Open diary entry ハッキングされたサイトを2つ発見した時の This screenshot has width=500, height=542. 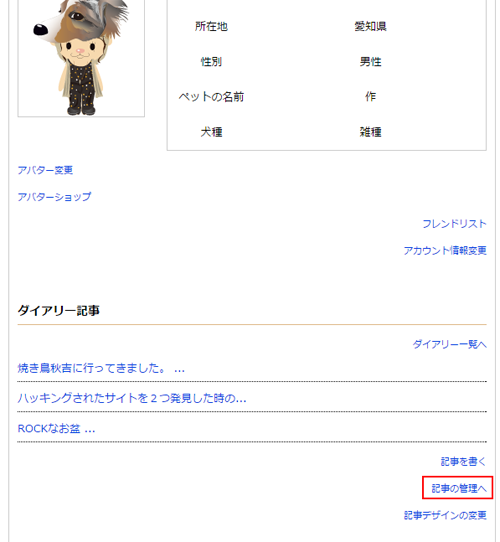coord(132,398)
